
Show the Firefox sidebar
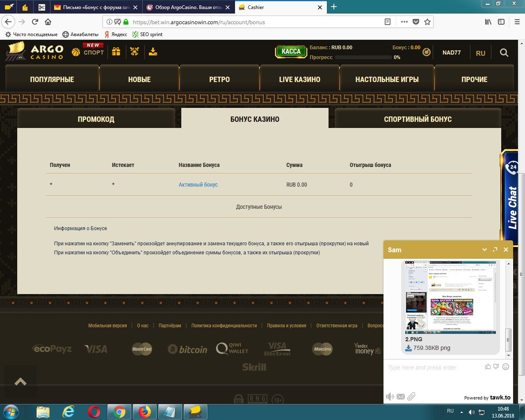pyautogui.click(x=501, y=22)
